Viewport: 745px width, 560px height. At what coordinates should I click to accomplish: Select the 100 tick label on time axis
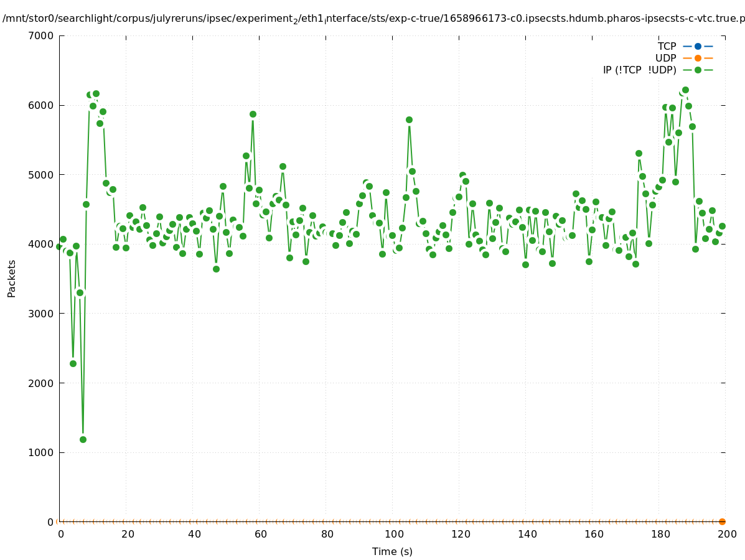point(393,534)
